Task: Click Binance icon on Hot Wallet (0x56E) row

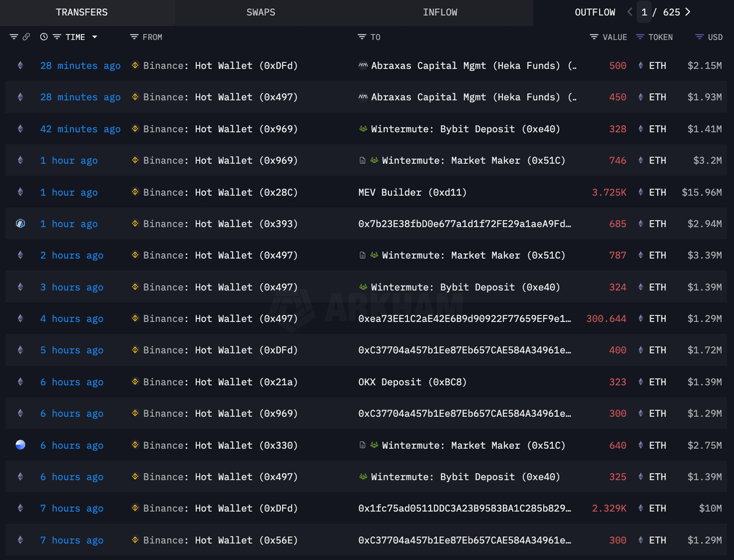Action: pyautogui.click(x=135, y=540)
